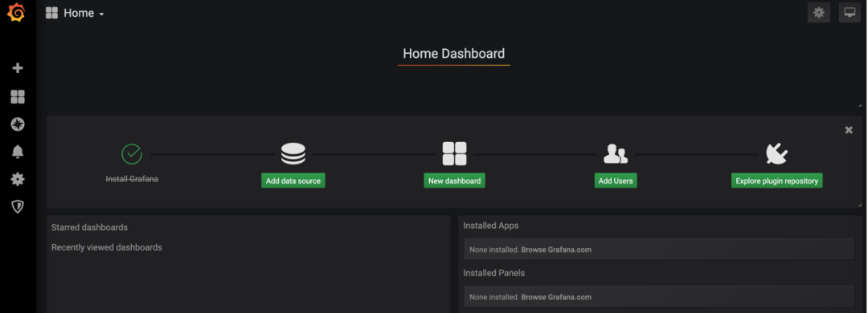Click Installed Panels heading
The height and width of the screenshot is (313, 868).
click(x=493, y=273)
